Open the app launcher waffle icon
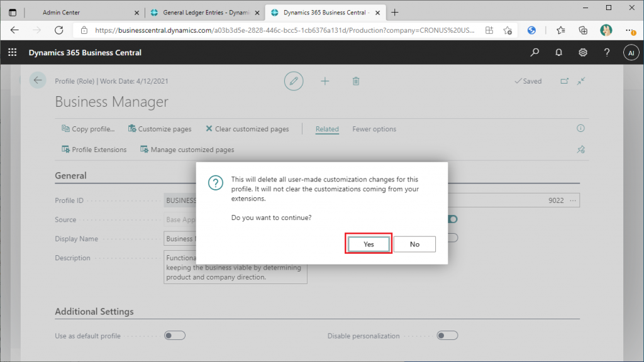644x362 pixels. (13, 53)
